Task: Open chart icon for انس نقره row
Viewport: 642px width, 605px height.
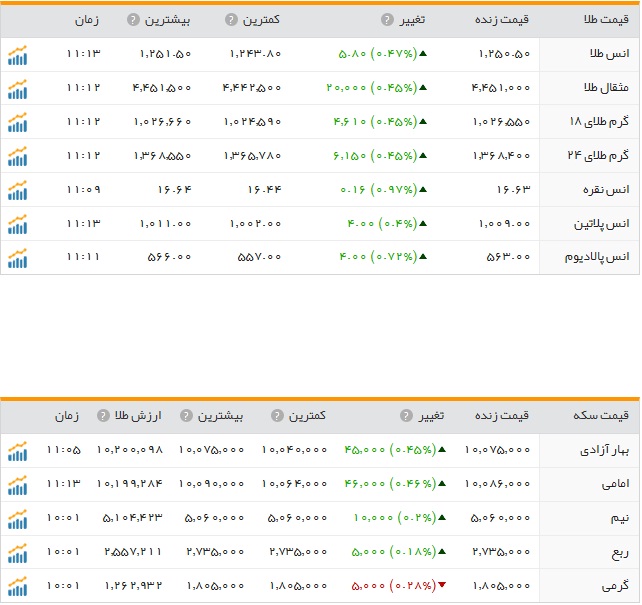Action: [17, 190]
